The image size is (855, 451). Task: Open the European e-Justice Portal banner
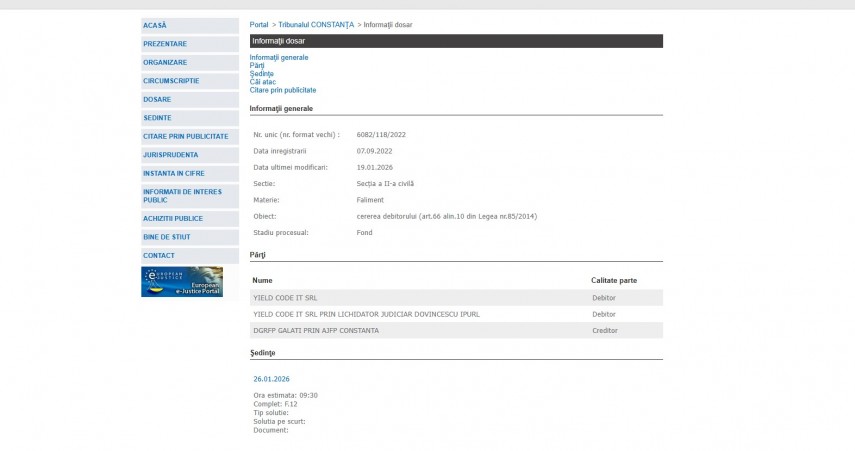pyautogui.click(x=182, y=281)
